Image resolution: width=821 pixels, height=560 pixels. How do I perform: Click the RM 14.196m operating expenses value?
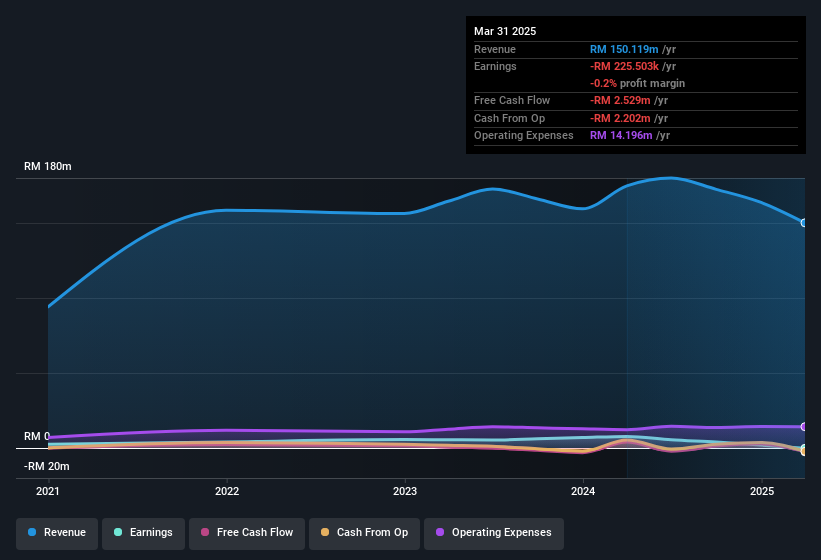pyautogui.click(x=621, y=136)
